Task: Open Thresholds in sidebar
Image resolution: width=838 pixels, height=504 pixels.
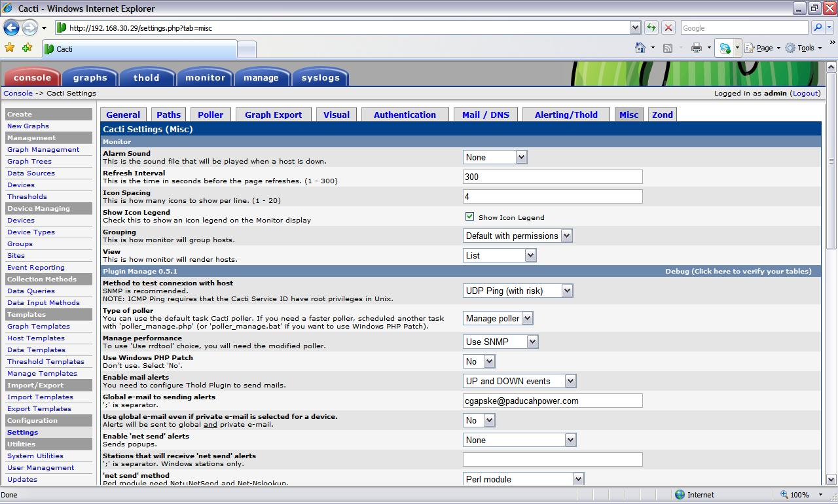Action: click(x=27, y=196)
